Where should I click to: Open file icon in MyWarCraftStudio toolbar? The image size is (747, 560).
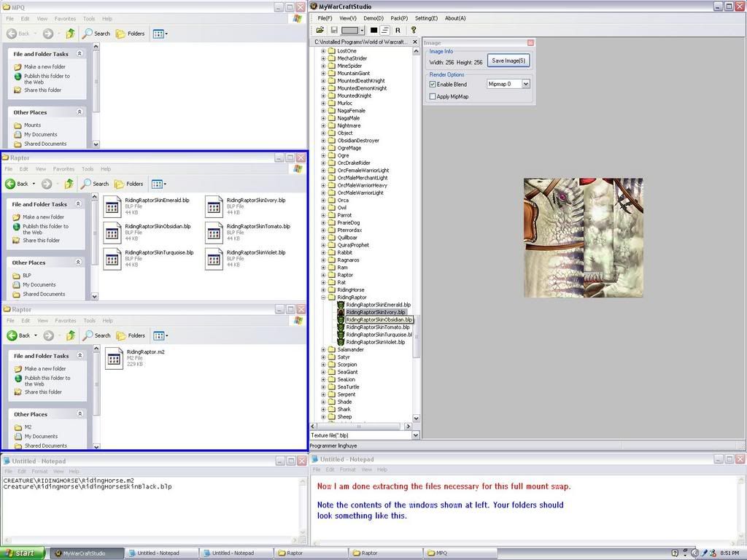point(320,30)
